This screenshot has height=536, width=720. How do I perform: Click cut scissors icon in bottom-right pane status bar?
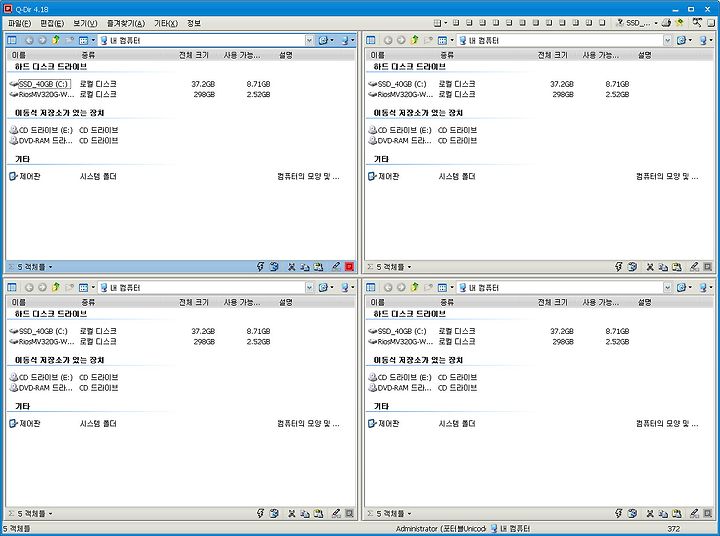(650, 513)
